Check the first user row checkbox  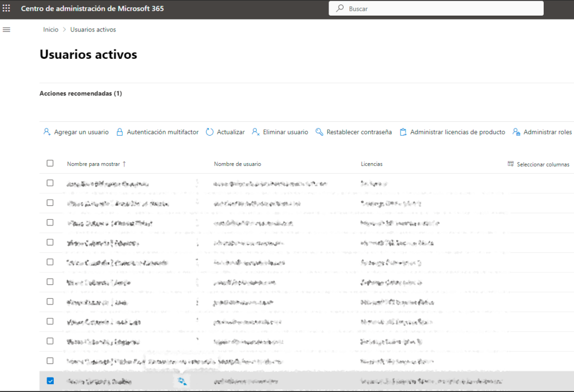pyautogui.click(x=50, y=183)
